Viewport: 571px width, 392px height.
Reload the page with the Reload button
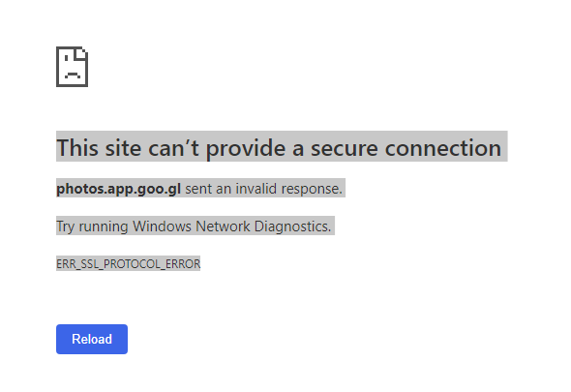(x=92, y=339)
